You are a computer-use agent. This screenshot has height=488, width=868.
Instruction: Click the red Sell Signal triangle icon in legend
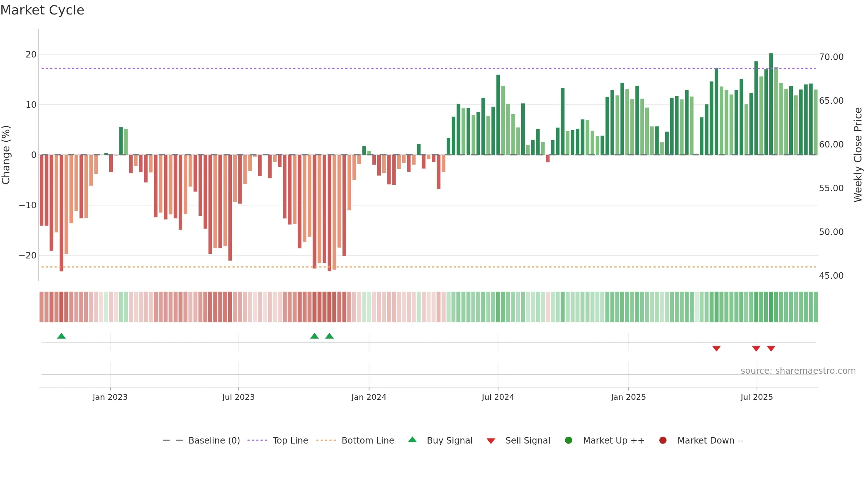coord(491,441)
